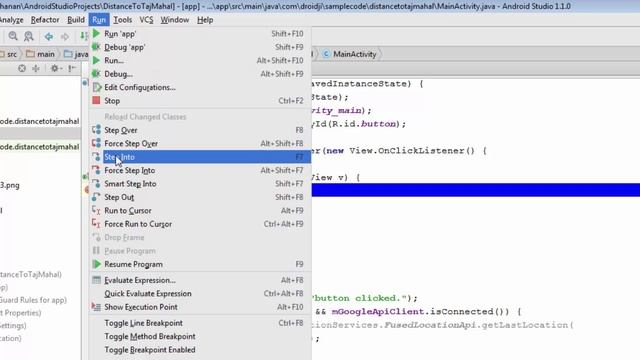Click the blue highlighted execution line
The image size is (640, 360).
476,190
